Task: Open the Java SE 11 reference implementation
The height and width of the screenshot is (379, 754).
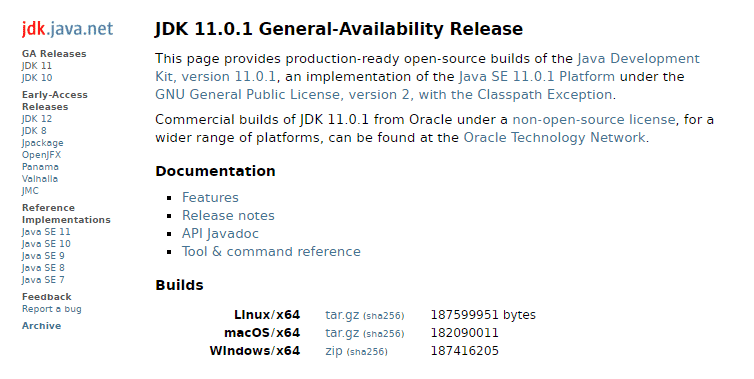Action: (46, 232)
